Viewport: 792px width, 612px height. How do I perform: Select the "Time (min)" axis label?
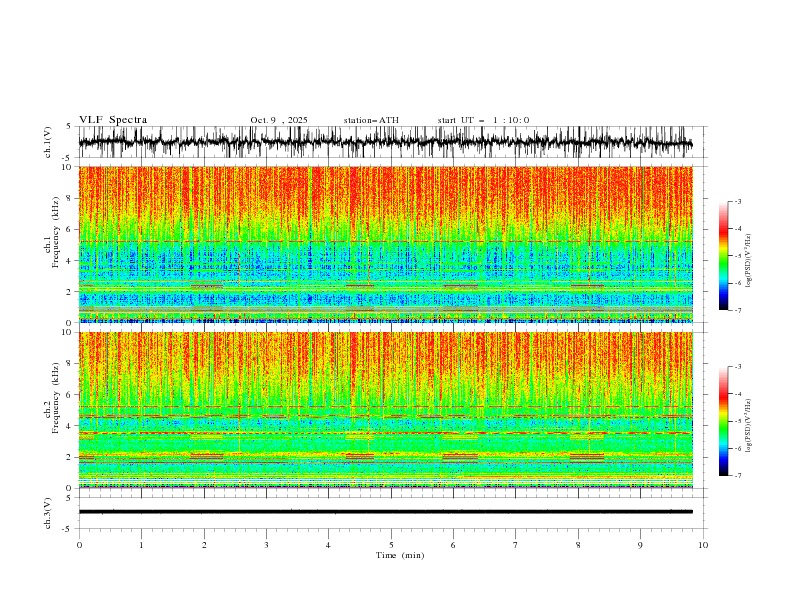coord(400,555)
